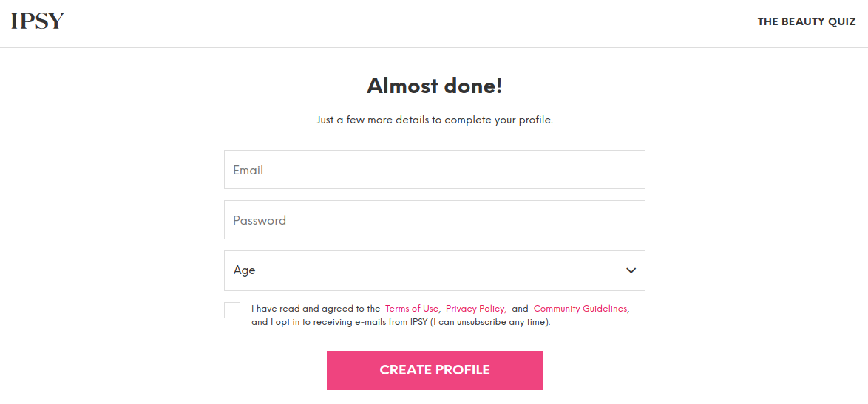Open The Beauty Quiz header link
Screen dimensions: 868x404
click(x=807, y=22)
